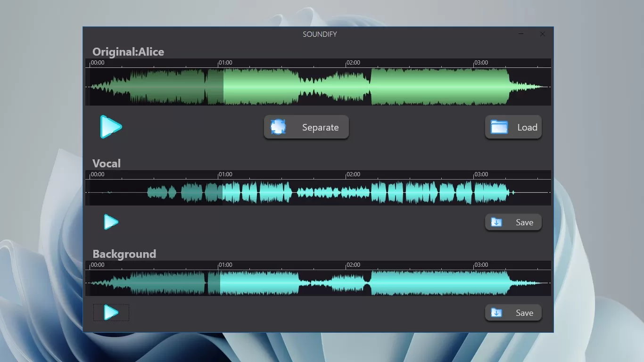Screen dimensions: 644x362
Task: Click the folder-download icon on Vocal Save button
Action: (x=497, y=222)
